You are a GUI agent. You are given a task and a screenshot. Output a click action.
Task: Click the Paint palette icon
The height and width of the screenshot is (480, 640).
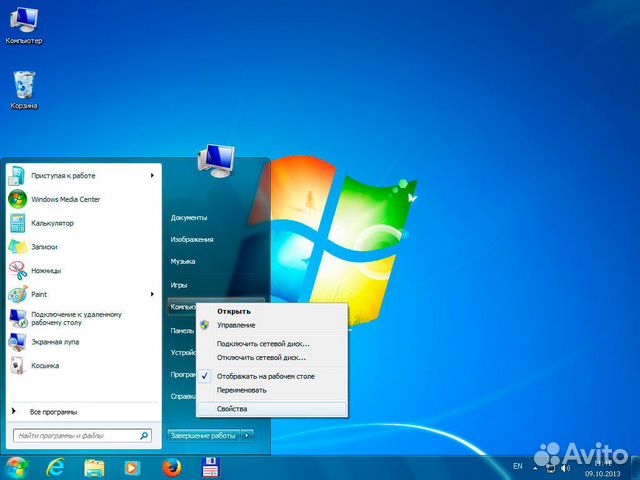coord(17,294)
